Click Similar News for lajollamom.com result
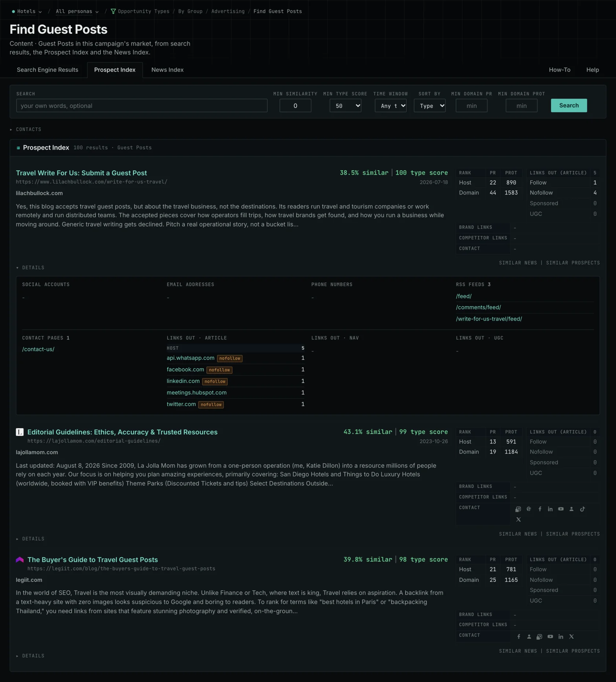The height and width of the screenshot is (682, 616). point(518,534)
